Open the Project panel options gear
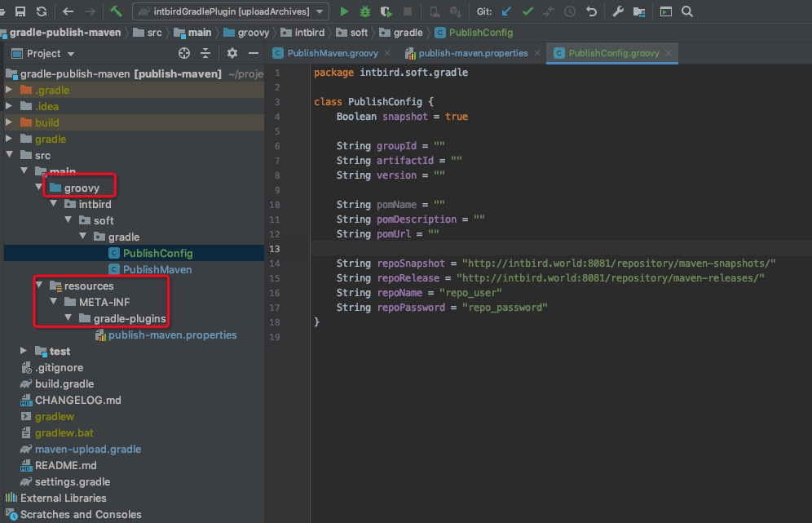This screenshot has width=812, height=523. point(233,52)
